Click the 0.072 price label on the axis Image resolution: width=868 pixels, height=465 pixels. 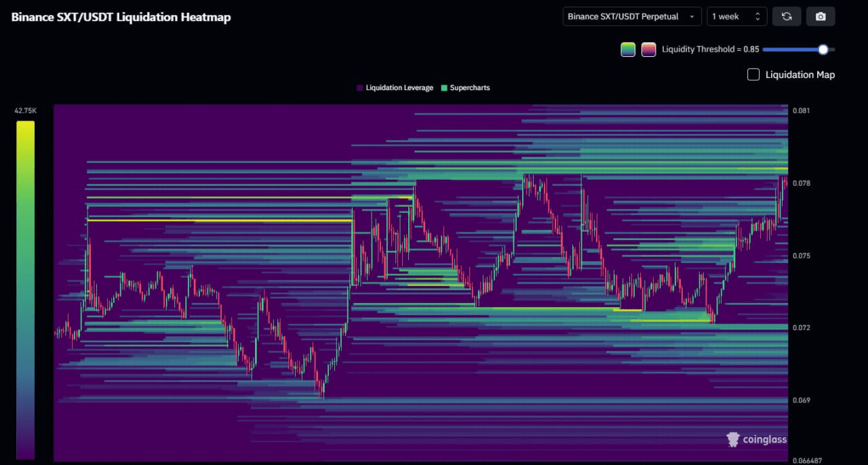tap(801, 327)
